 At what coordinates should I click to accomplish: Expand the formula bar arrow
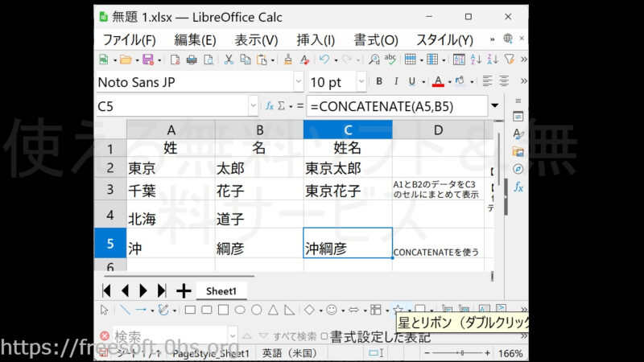click(494, 106)
